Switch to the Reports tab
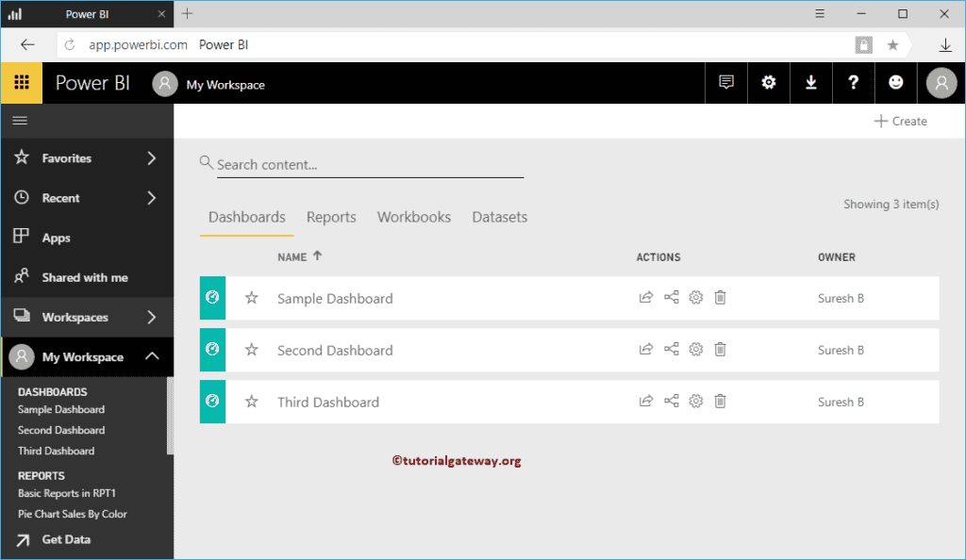This screenshot has height=560, width=966. point(331,217)
